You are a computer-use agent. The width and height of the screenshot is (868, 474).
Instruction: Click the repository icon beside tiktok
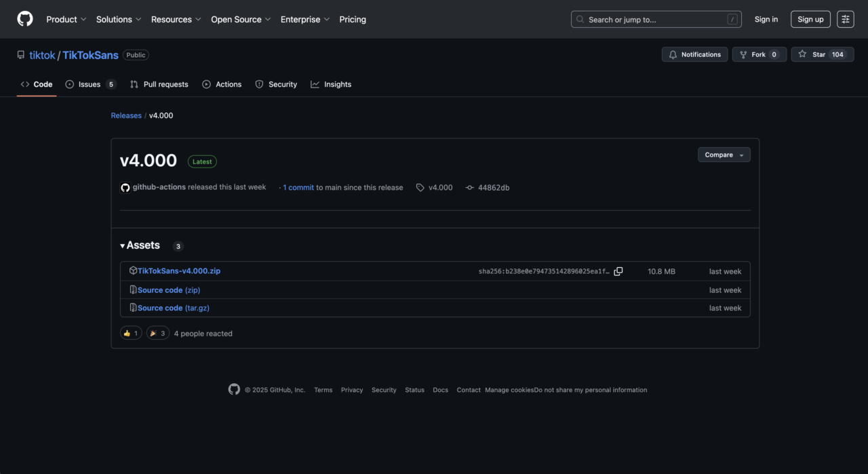pyautogui.click(x=21, y=55)
